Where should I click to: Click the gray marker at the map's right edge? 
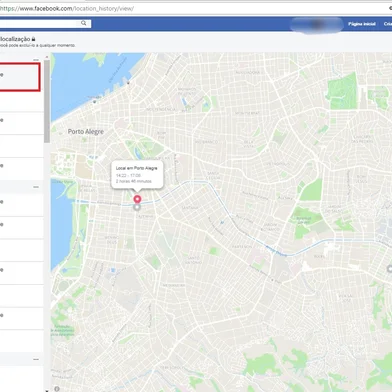[389, 269]
